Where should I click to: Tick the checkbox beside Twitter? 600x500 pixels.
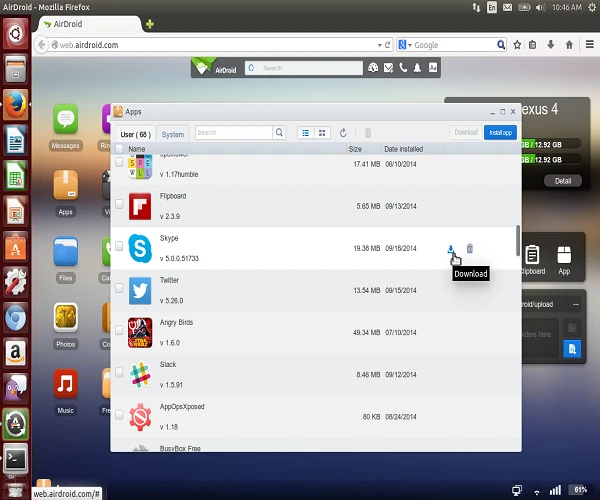tap(120, 289)
